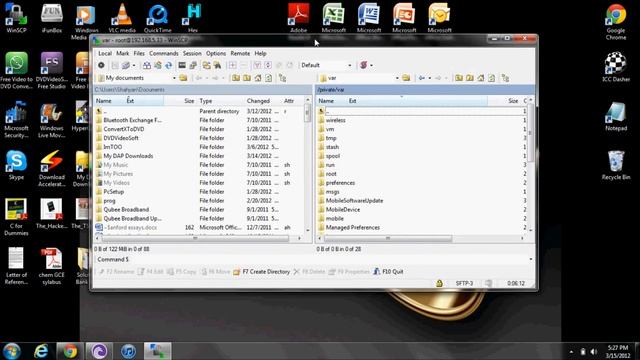Viewport: 640px width, 360px height.
Task: Click the find files binoculars icon
Action: [x=218, y=65]
